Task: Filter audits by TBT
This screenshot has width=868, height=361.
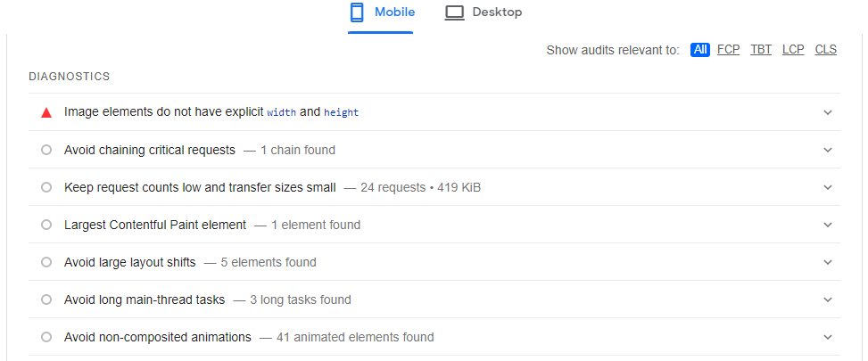Action: (761, 50)
